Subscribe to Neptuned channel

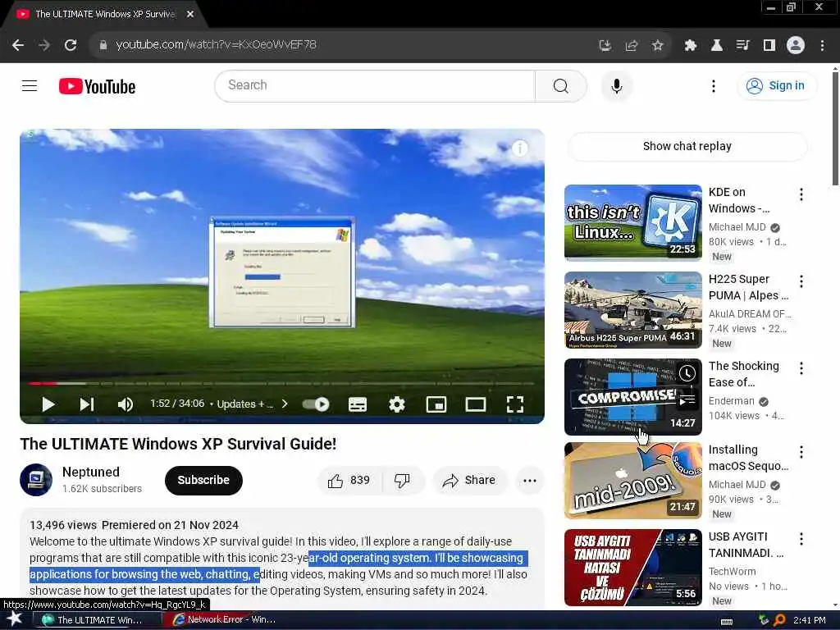[203, 480]
